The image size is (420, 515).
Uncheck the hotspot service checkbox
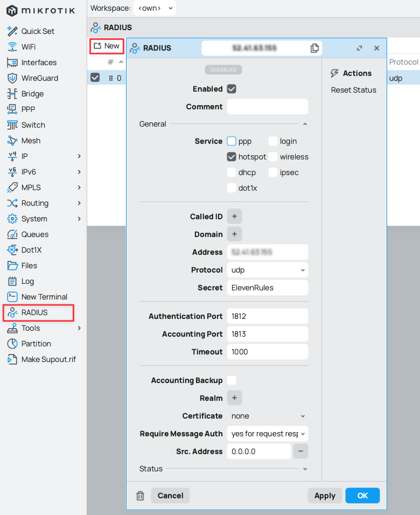point(232,157)
